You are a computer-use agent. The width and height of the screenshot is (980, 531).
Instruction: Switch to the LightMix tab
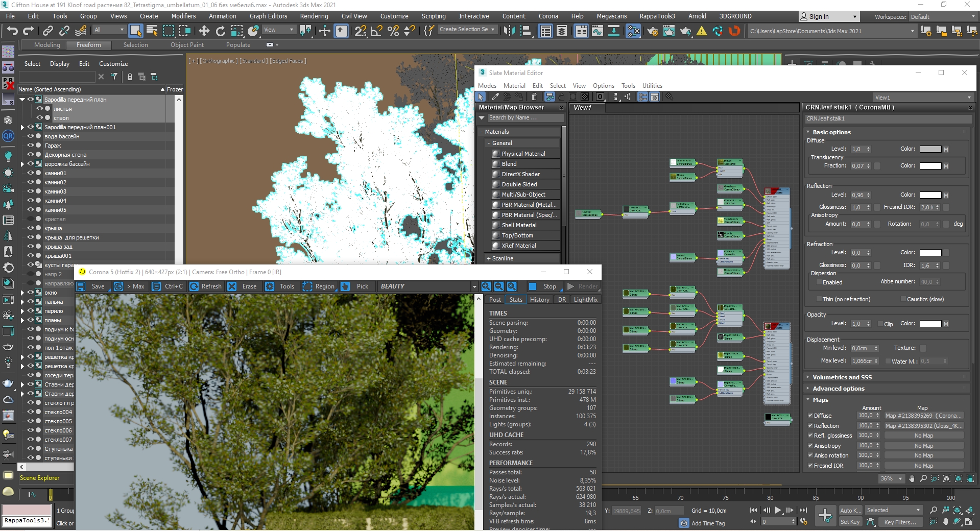coord(585,300)
